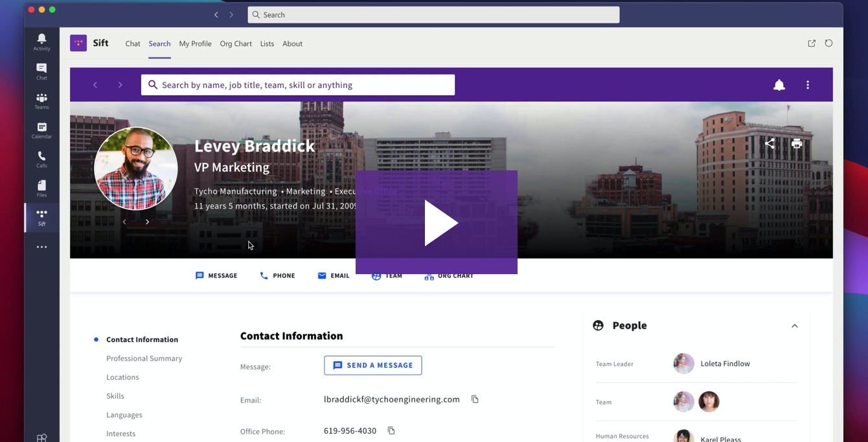
Task: Open Loleta Findlow's avatar in Team Leader row
Action: click(683, 364)
